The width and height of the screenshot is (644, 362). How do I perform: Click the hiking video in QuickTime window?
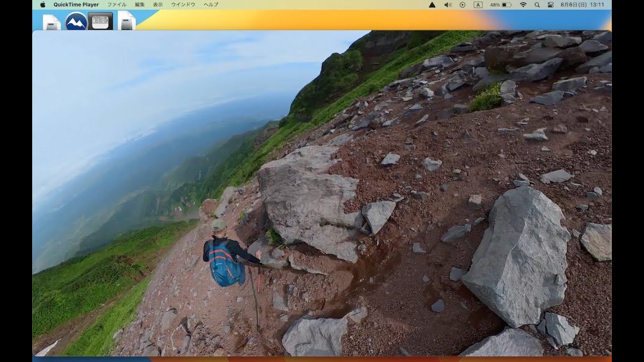(x=322, y=193)
